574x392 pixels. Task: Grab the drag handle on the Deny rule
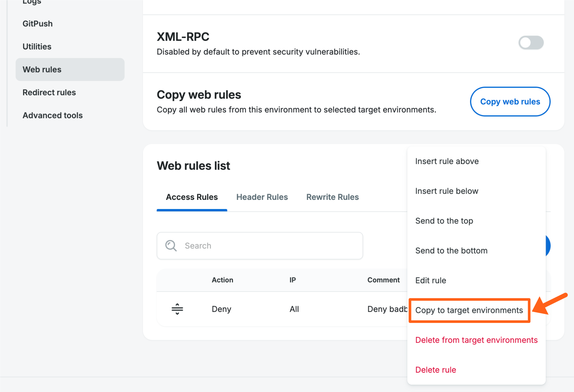coord(177,309)
